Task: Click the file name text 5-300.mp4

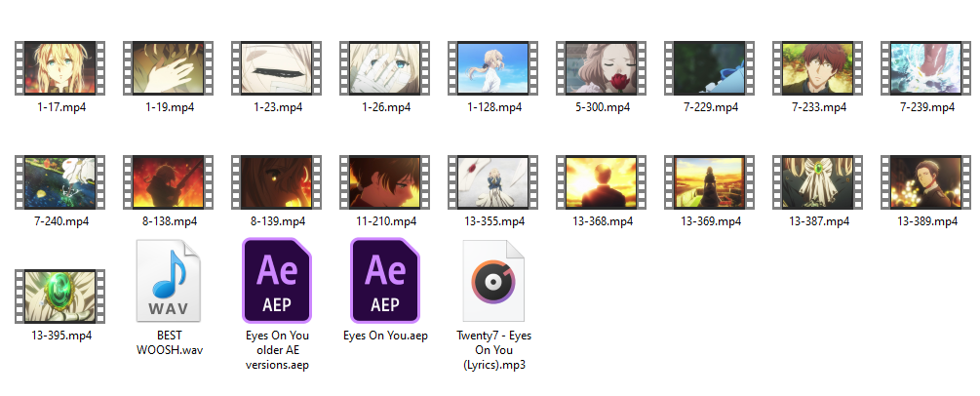Action: tap(603, 107)
